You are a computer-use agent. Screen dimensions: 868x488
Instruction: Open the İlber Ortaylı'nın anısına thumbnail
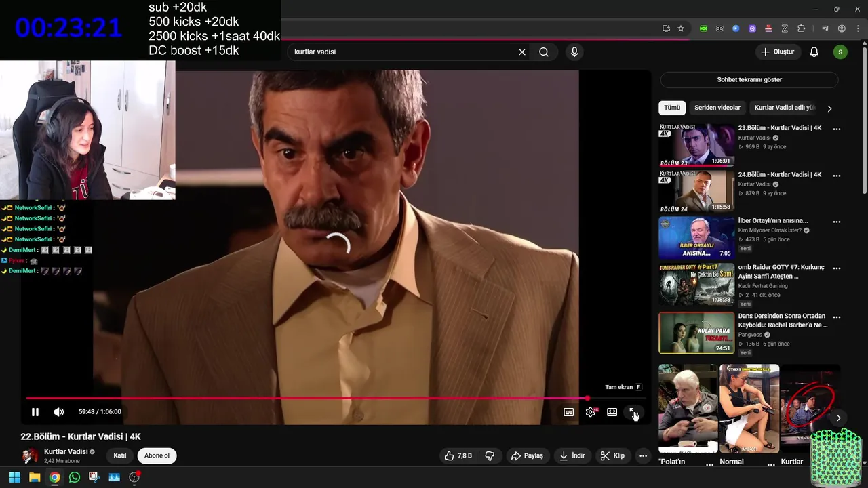coord(696,237)
